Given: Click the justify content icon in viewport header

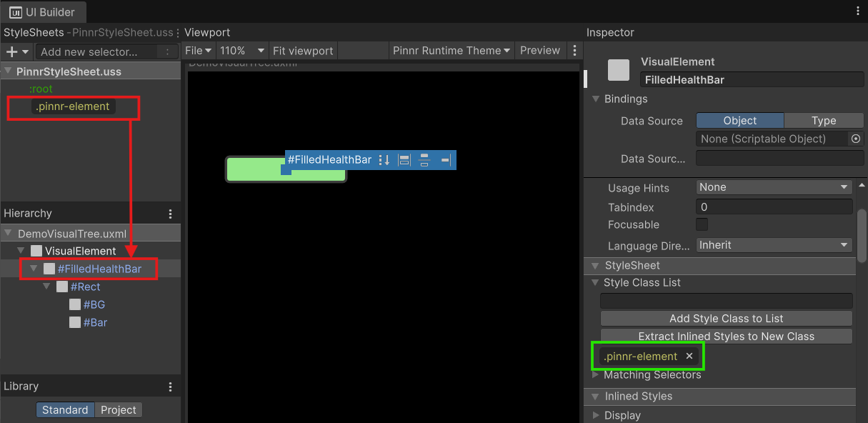Looking at the screenshot, I should click(x=424, y=160).
